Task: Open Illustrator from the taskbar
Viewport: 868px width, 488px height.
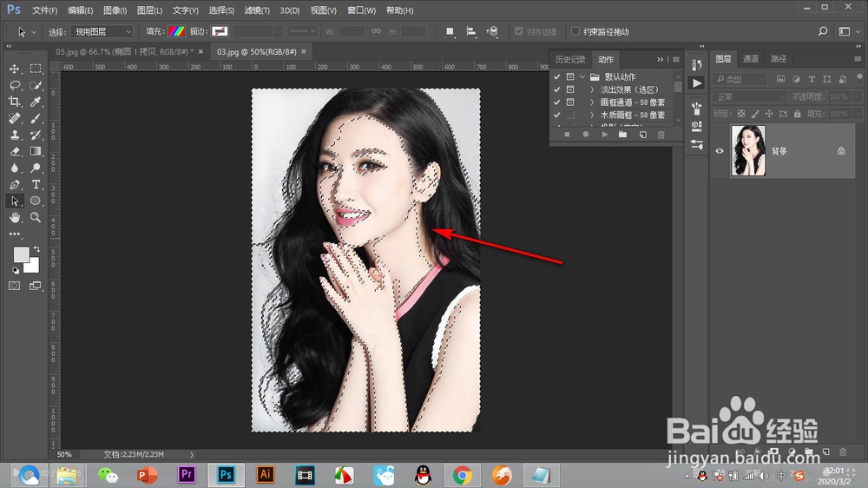Action: coord(265,475)
